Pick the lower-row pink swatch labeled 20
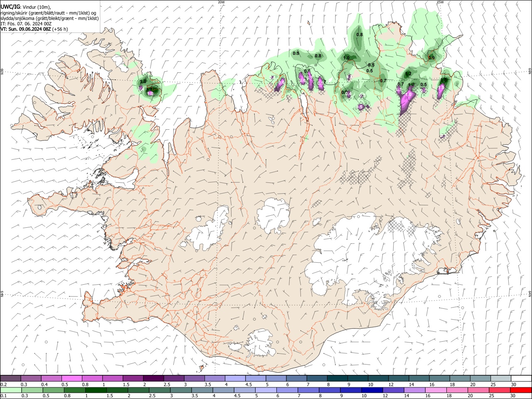This screenshot has height=399, width=532. click(x=479, y=390)
